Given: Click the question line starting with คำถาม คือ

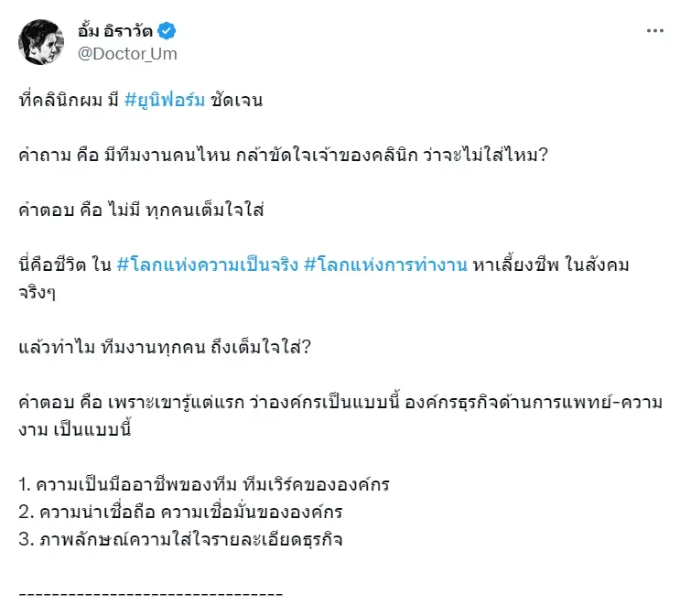Looking at the screenshot, I should [x=283, y=155].
